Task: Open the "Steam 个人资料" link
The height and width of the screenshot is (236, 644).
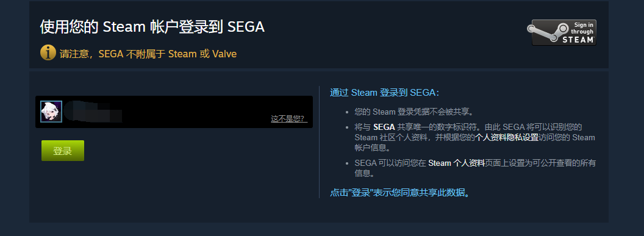Action: [x=457, y=163]
